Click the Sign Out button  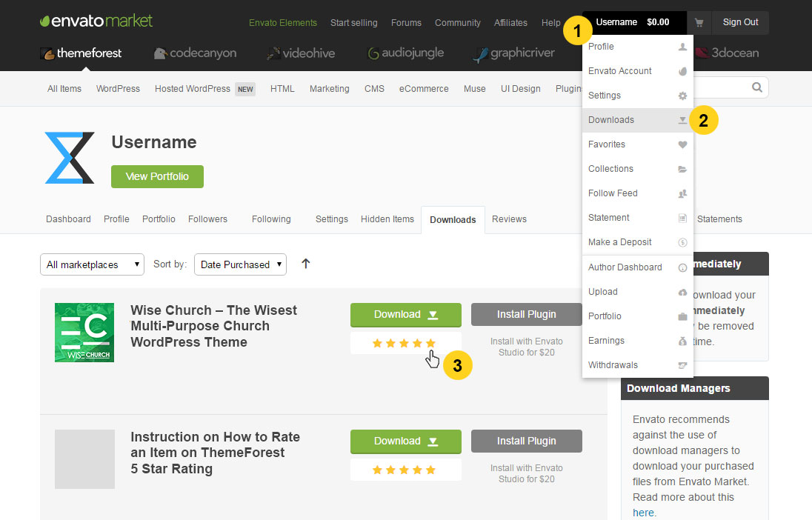tap(741, 22)
